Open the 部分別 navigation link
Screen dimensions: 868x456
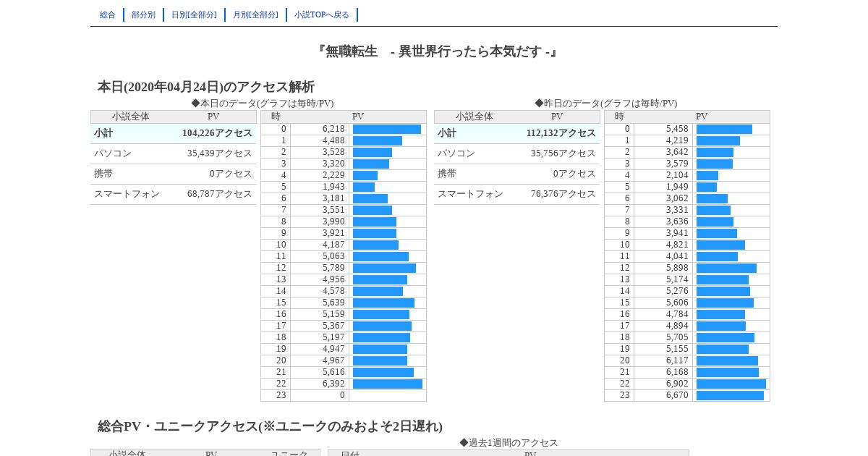[x=143, y=14]
